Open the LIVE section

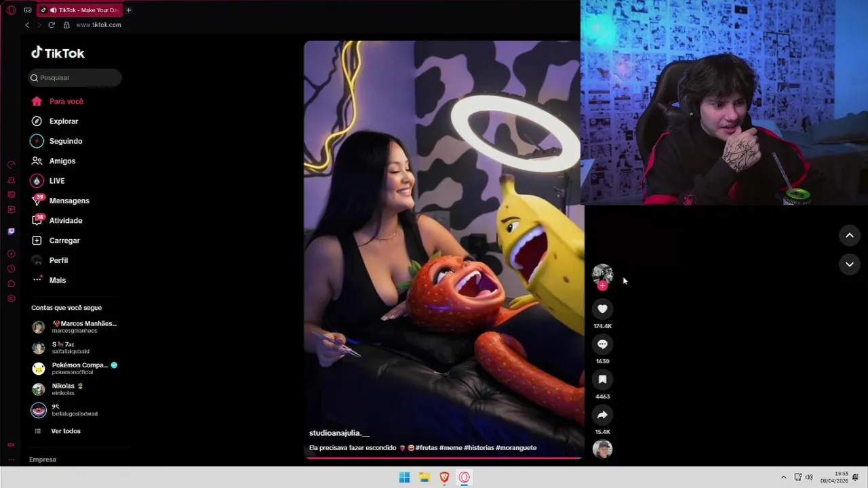[47, 181]
